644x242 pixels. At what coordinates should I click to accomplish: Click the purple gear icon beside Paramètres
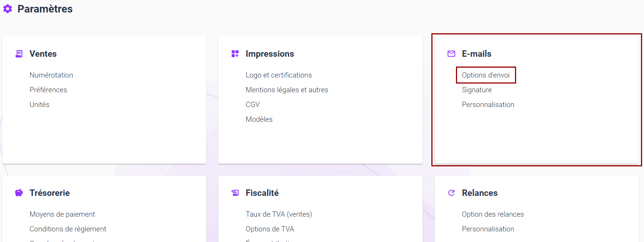[8, 9]
